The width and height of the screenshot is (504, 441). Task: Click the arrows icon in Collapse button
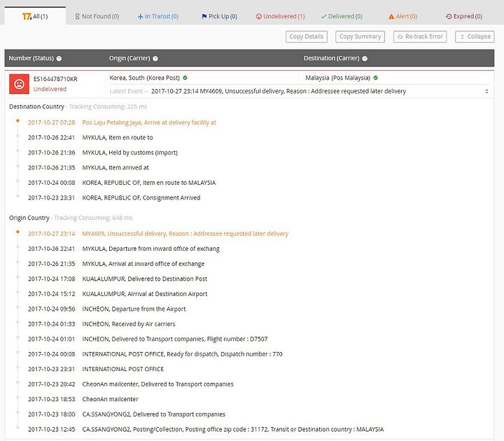pyautogui.click(x=462, y=37)
